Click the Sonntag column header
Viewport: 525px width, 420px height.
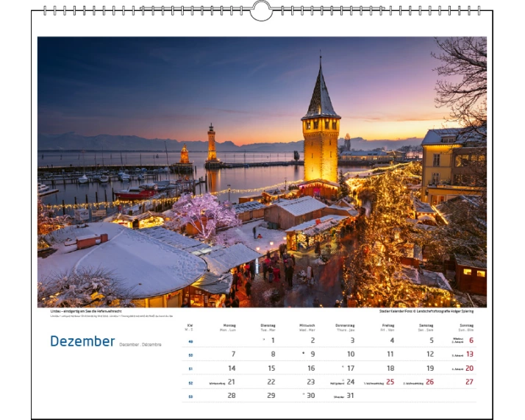[x=466, y=326]
